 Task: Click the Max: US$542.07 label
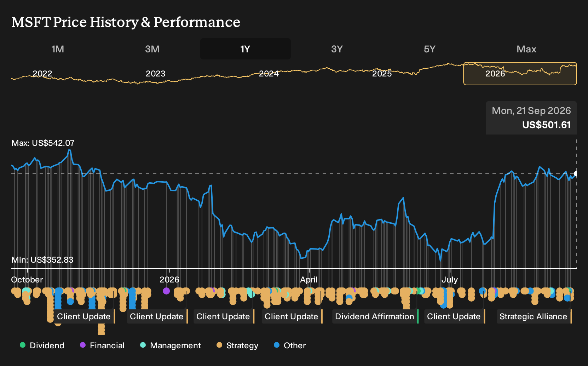point(43,143)
